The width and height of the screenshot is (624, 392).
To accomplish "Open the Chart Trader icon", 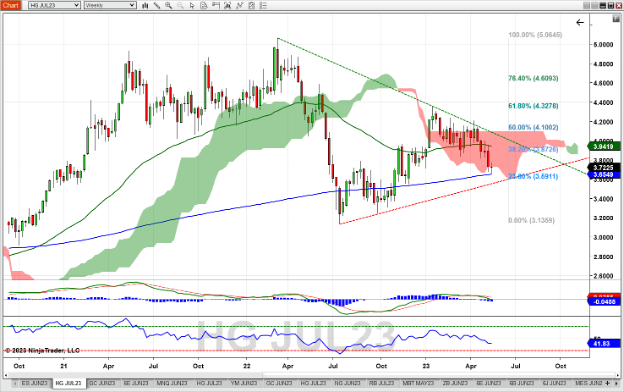I will [x=216, y=5].
